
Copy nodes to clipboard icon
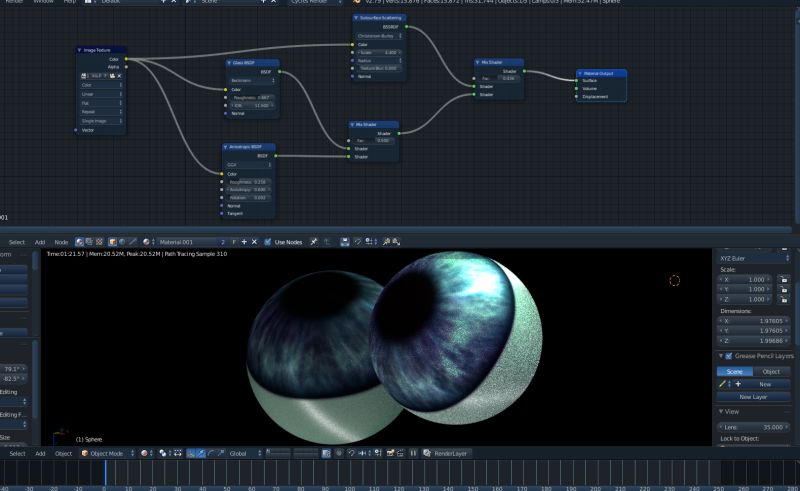[386, 242]
